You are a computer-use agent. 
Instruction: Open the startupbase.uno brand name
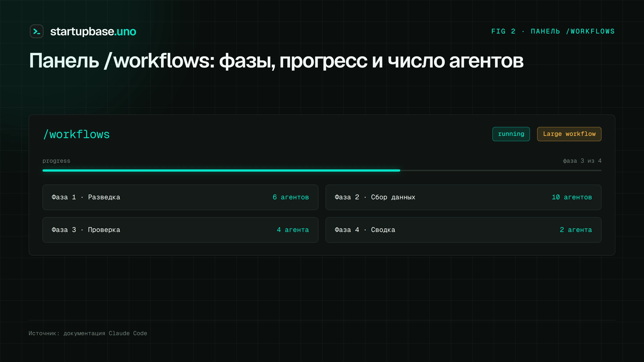(x=93, y=32)
